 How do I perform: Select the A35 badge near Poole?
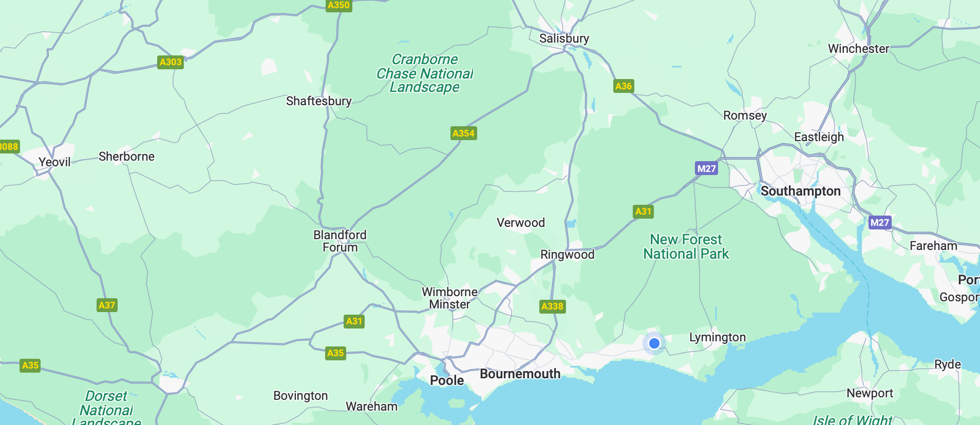click(x=335, y=353)
